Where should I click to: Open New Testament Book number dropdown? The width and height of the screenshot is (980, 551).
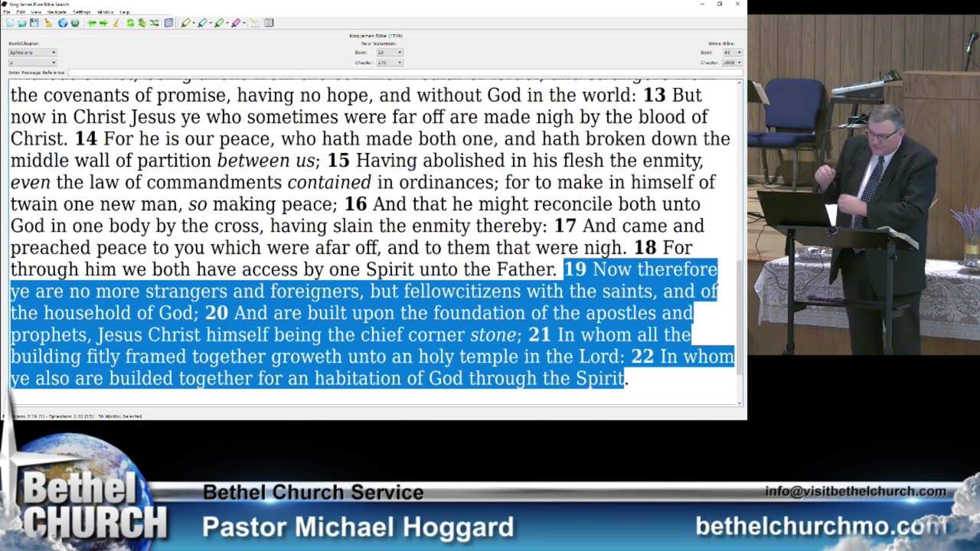[389, 52]
